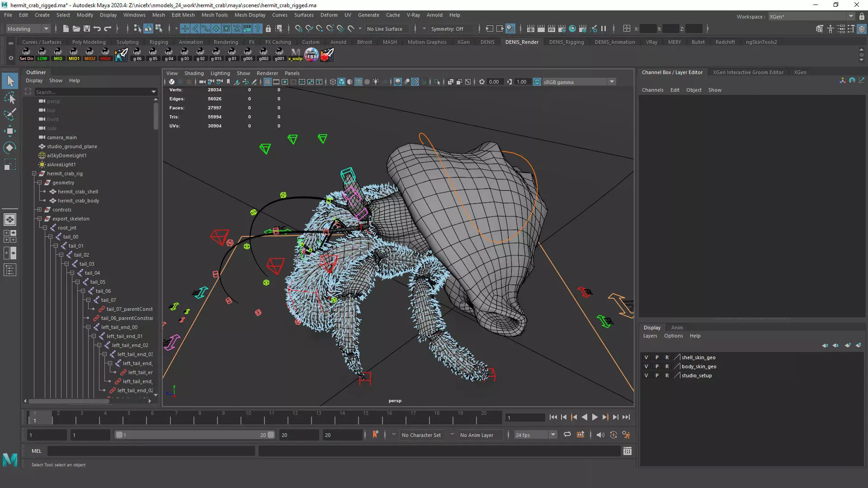Screen dimensions: 868x488
Task: Switch to the ngSkinTools2 shelf tab
Action: click(x=761, y=42)
